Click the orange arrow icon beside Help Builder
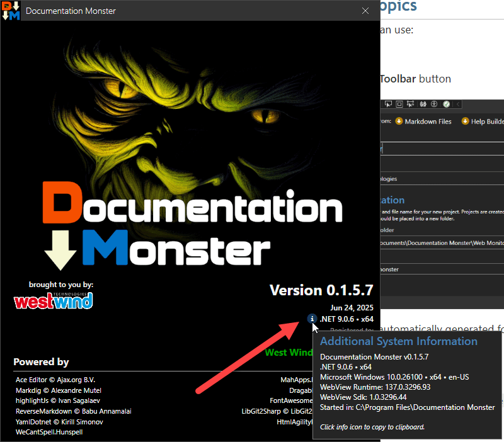504x442 pixels. coord(465,121)
